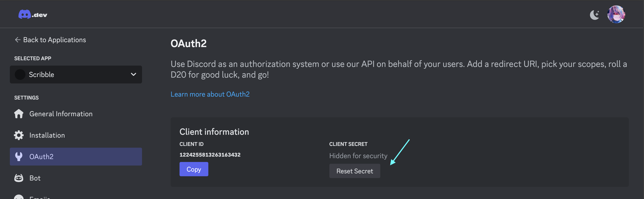Select the OAuth2 settings item
Viewport: 644px width, 199px height.
pyautogui.click(x=76, y=157)
